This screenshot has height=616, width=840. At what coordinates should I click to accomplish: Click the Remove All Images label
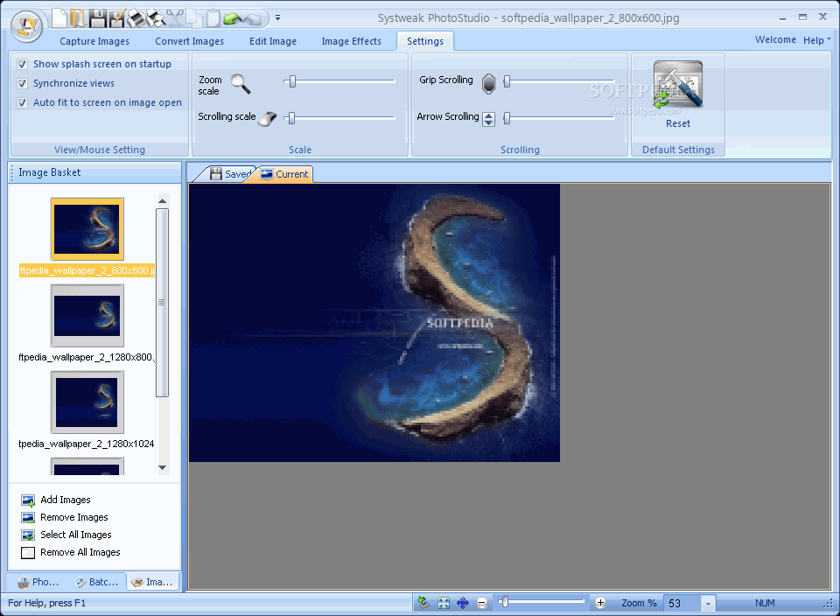(x=80, y=552)
